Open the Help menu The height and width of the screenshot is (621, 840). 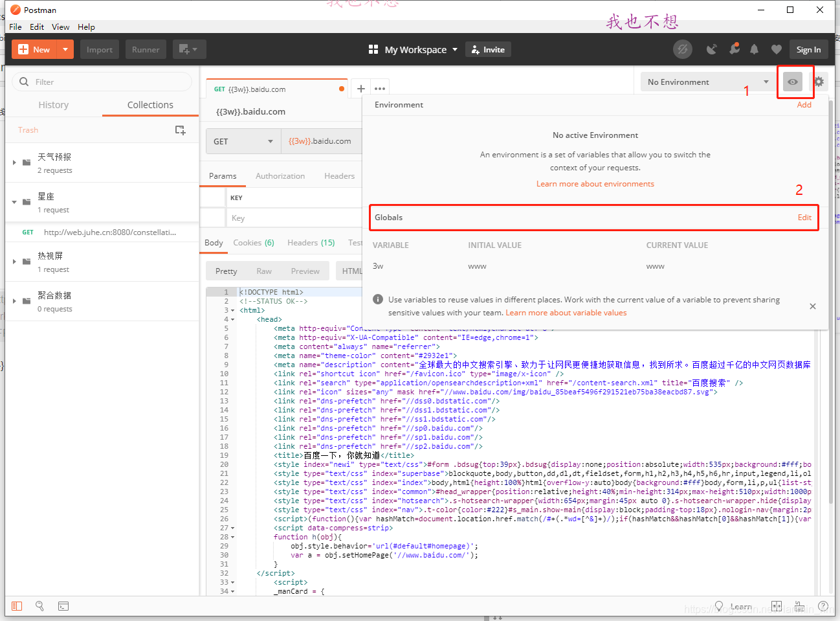pos(86,27)
